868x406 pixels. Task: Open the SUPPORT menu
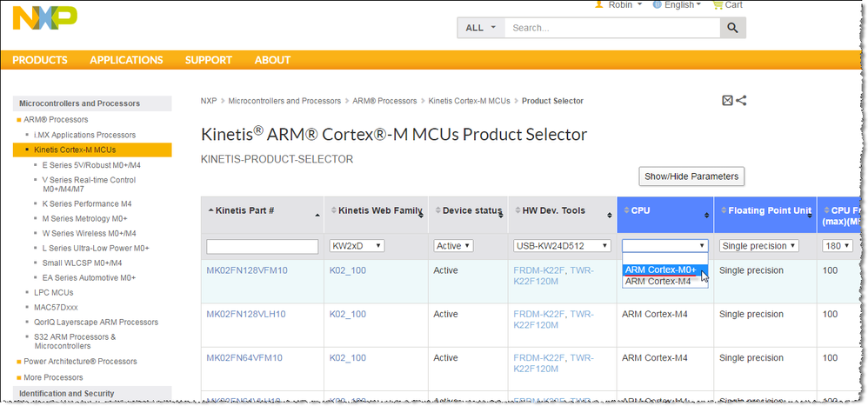click(x=208, y=60)
